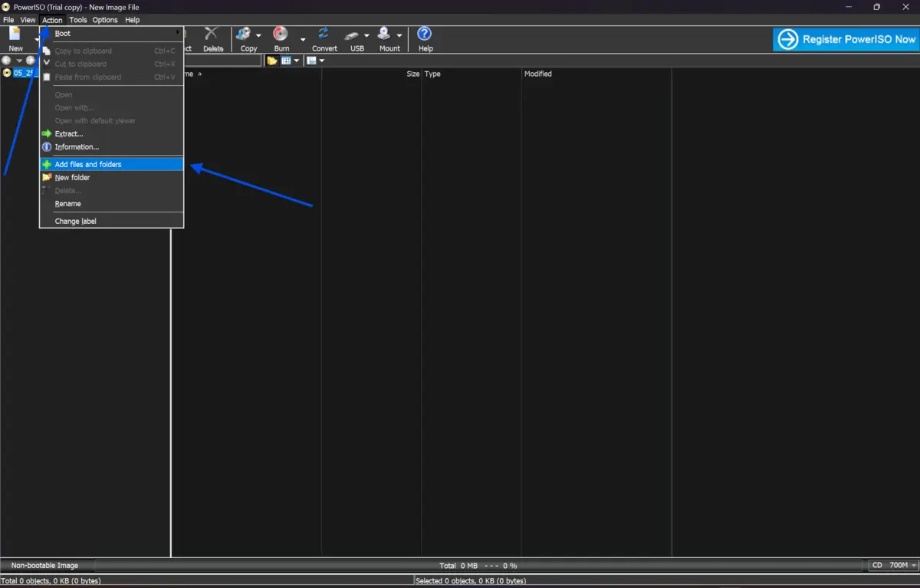
Task: Click the panel layout icon
Action: [x=312, y=61]
